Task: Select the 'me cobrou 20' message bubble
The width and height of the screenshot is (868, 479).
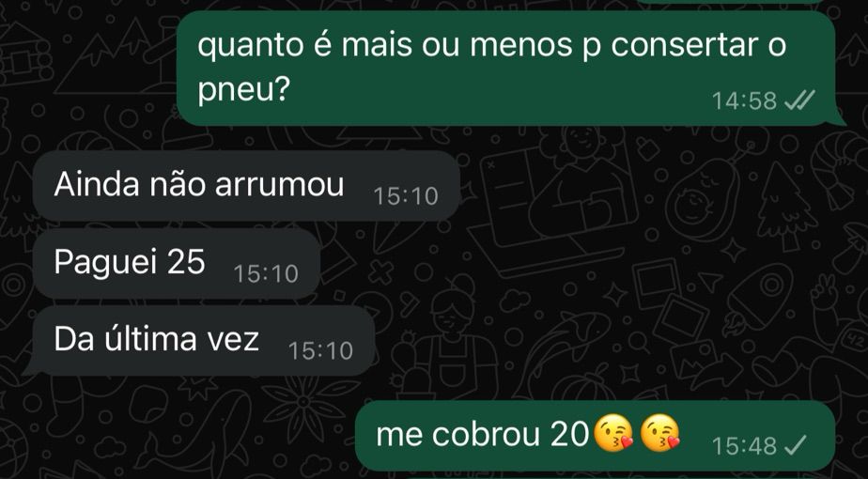Action: click(x=595, y=436)
